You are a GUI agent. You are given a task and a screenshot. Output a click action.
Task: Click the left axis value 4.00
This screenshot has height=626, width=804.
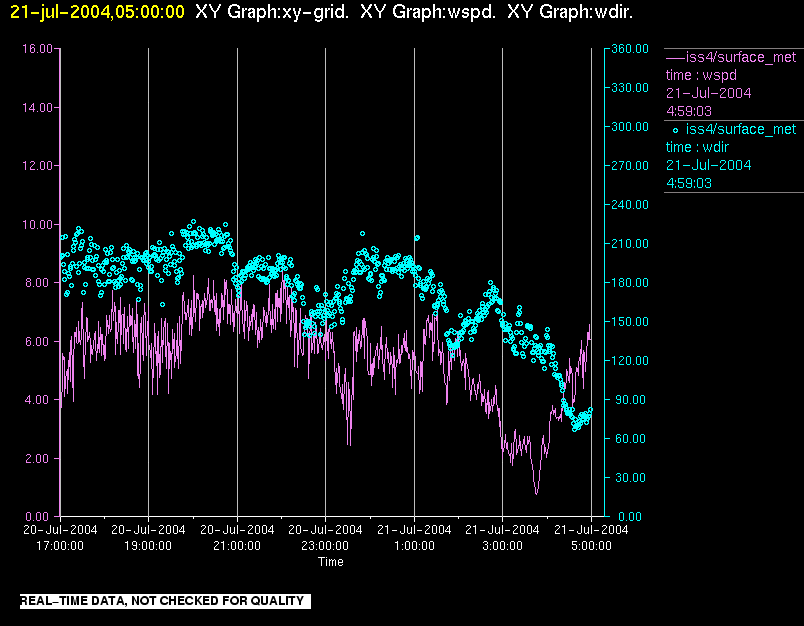pyautogui.click(x=39, y=399)
